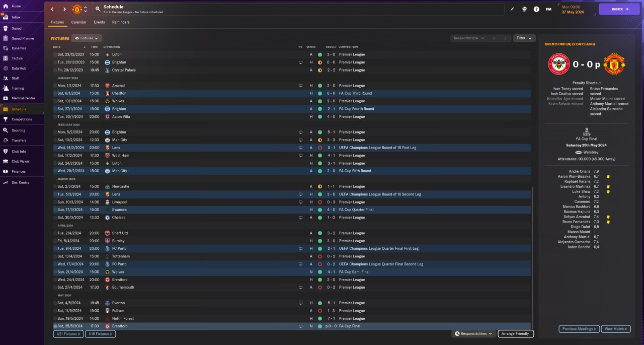Click the pencil edit icon
Image resolution: width=644 pixels, height=345 pixels.
tap(513, 9)
